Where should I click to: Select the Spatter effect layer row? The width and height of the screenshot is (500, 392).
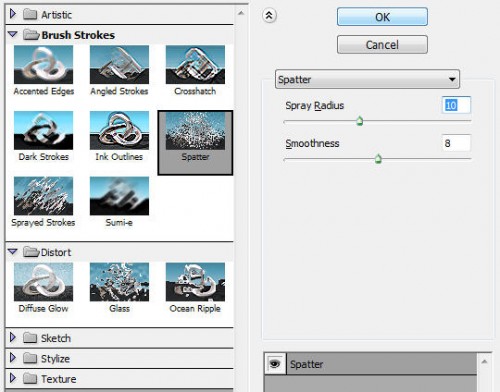(x=381, y=364)
